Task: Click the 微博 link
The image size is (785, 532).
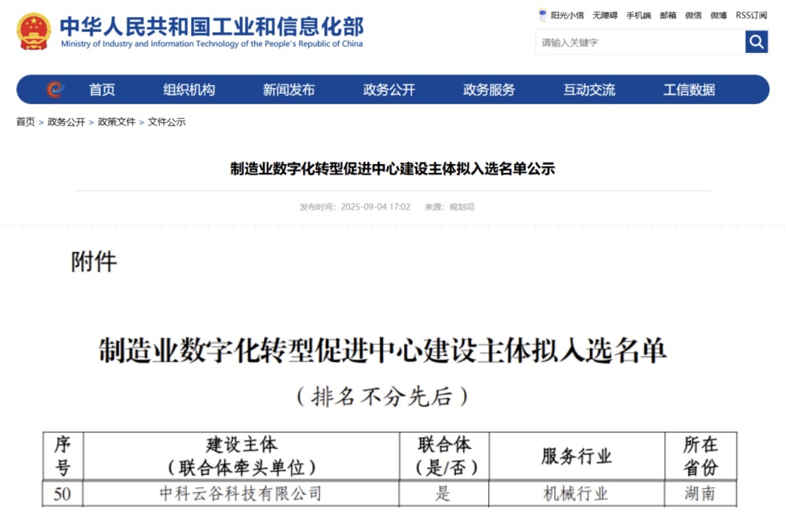Action: pyautogui.click(x=719, y=15)
